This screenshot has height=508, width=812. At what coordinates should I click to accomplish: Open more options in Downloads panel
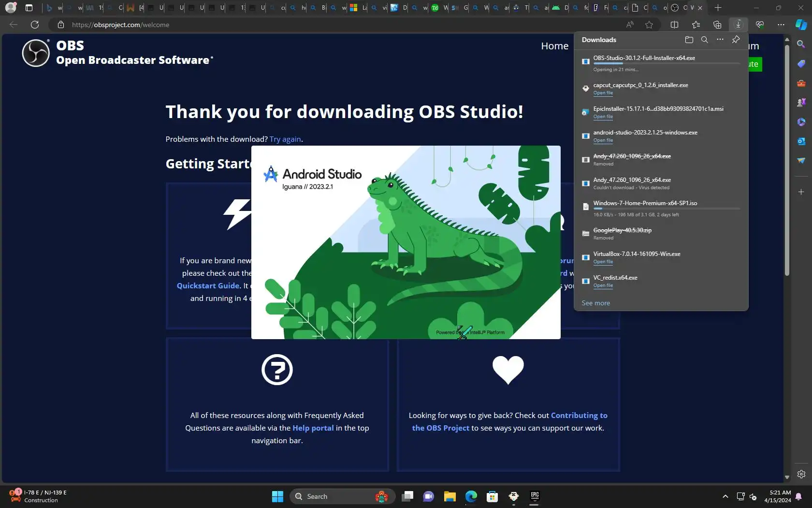coord(720,40)
